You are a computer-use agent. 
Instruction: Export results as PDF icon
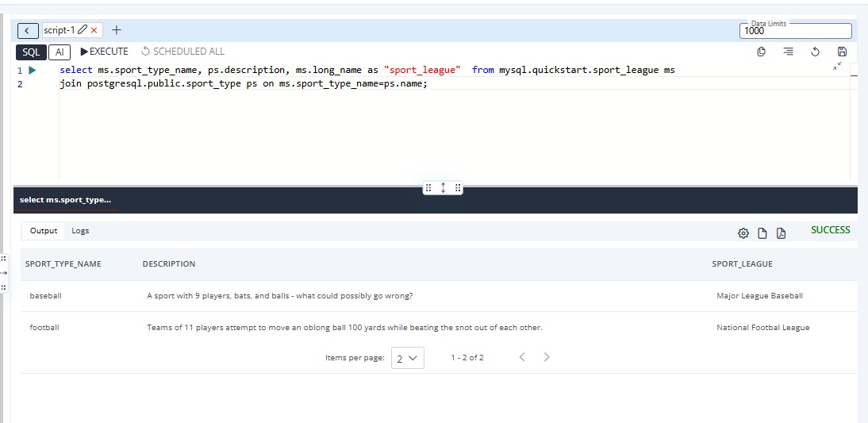pyautogui.click(x=781, y=233)
